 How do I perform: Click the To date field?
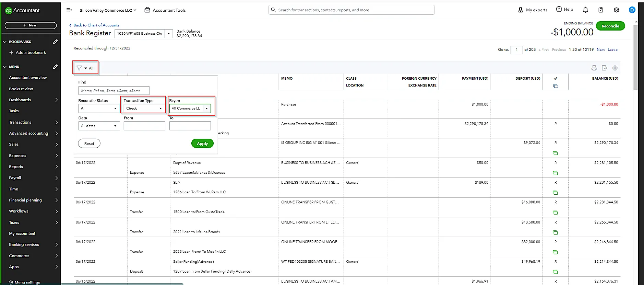point(190,126)
